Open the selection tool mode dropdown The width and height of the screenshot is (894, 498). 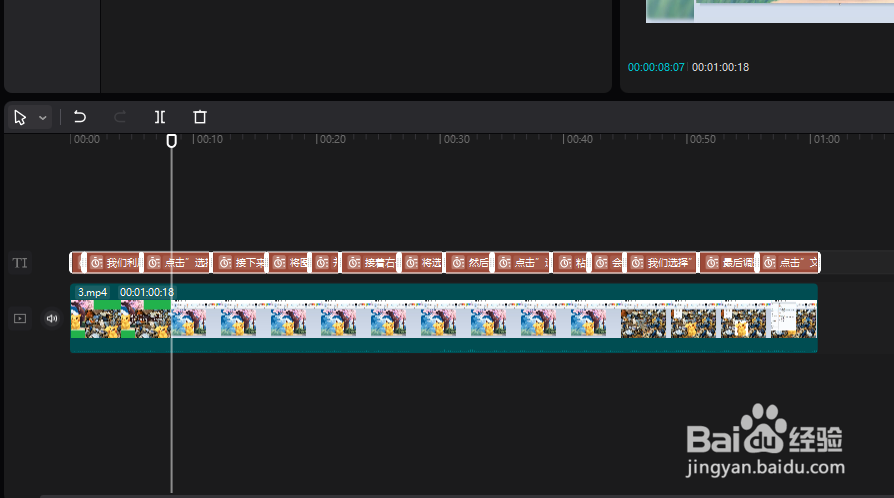(43, 118)
